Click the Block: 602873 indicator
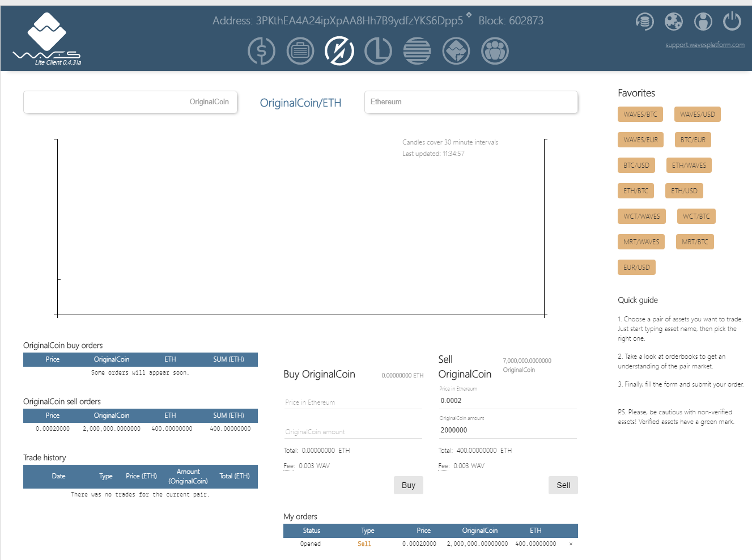Image resolution: width=752 pixels, height=560 pixels. pos(511,21)
